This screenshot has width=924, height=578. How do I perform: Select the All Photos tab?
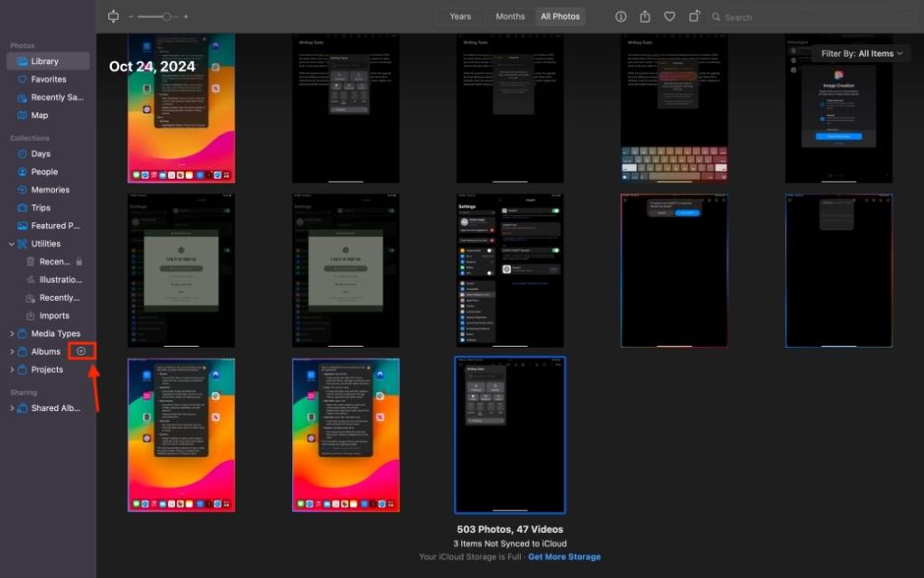[x=559, y=16]
